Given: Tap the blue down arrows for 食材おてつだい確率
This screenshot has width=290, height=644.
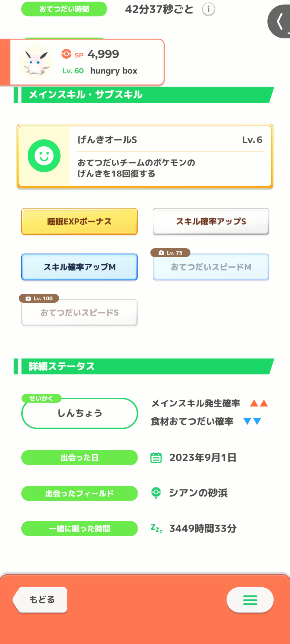Looking at the screenshot, I should [x=252, y=421].
